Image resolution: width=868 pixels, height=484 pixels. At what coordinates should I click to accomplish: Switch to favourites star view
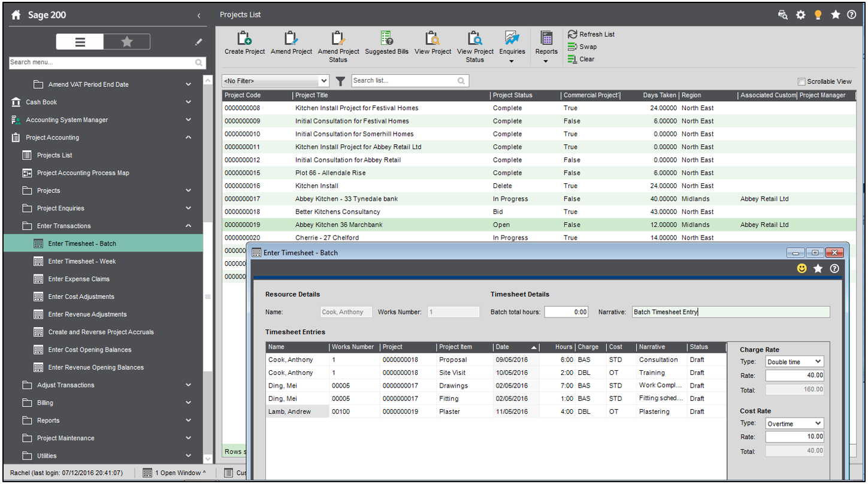pos(126,42)
